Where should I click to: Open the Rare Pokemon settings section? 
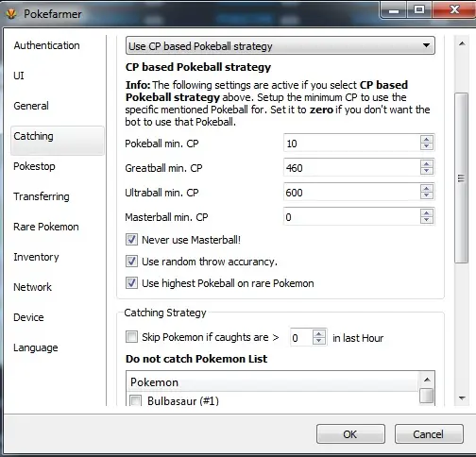pos(46,227)
